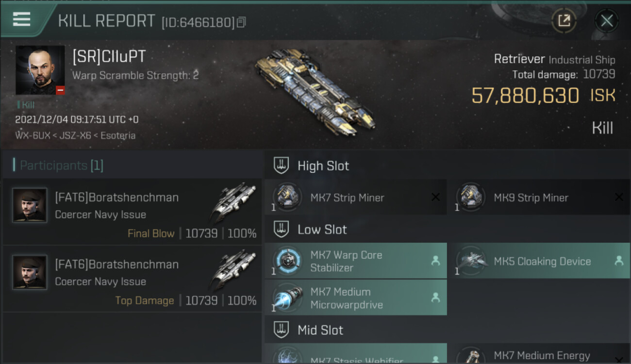Select the Final Blow participant portrait
Image resolution: width=631 pixels, height=364 pixels.
(x=30, y=205)
